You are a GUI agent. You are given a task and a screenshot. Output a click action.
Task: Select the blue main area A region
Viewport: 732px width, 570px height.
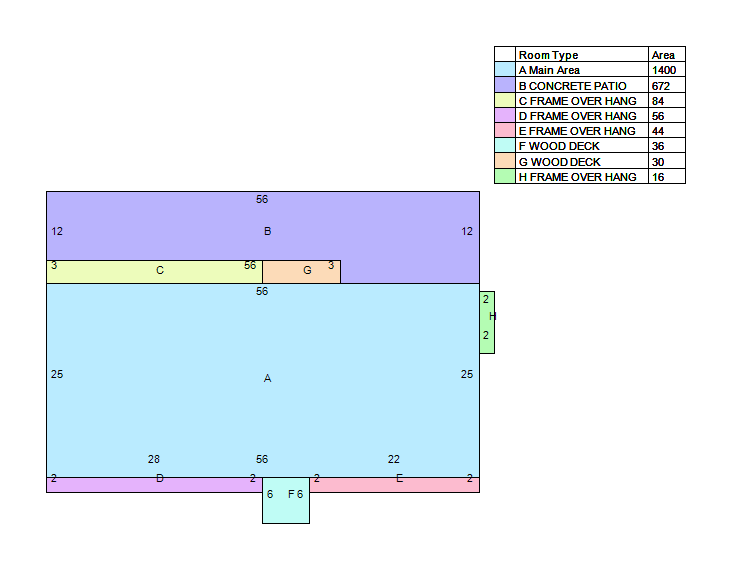pos(263,380)
